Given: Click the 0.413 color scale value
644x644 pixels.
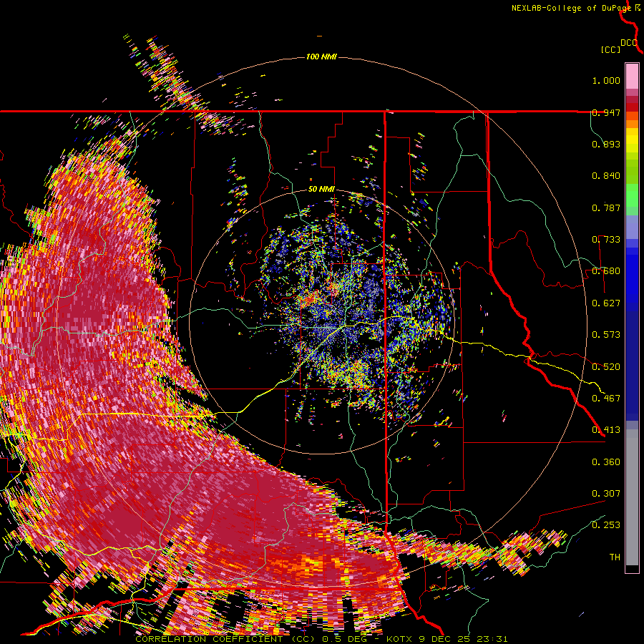Looking at the screenshot, I should pos(606,430).
